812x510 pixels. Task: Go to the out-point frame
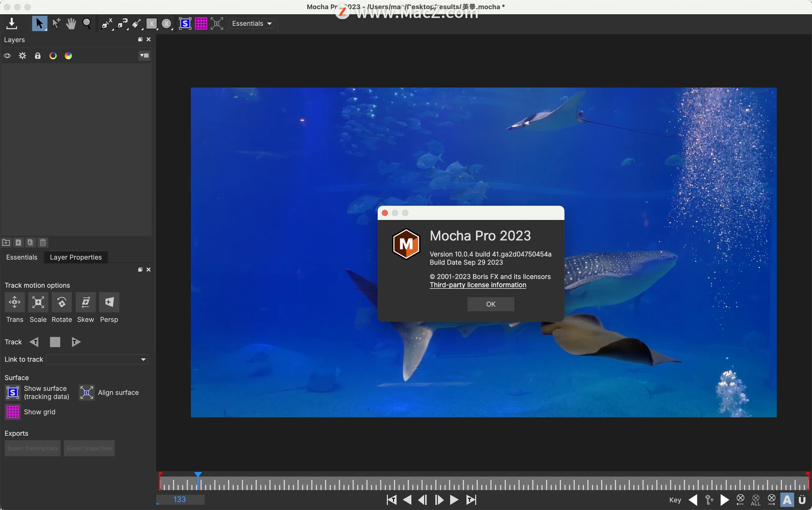pyautogui.click(x=471, y=500)
